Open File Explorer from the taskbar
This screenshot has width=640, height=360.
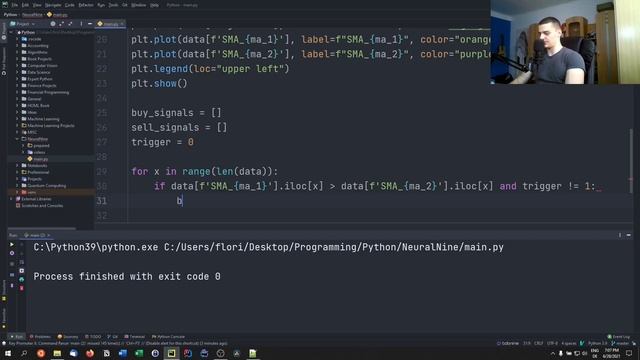57,353
